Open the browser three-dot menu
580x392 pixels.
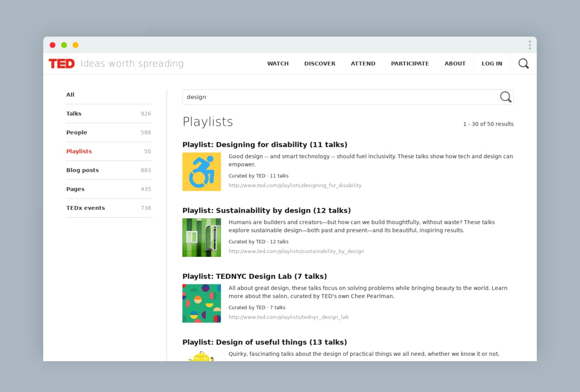click(530, 45)
